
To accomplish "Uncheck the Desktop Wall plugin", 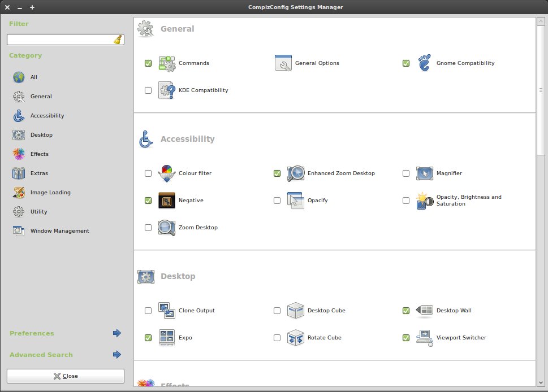I will tap(406, 311).
